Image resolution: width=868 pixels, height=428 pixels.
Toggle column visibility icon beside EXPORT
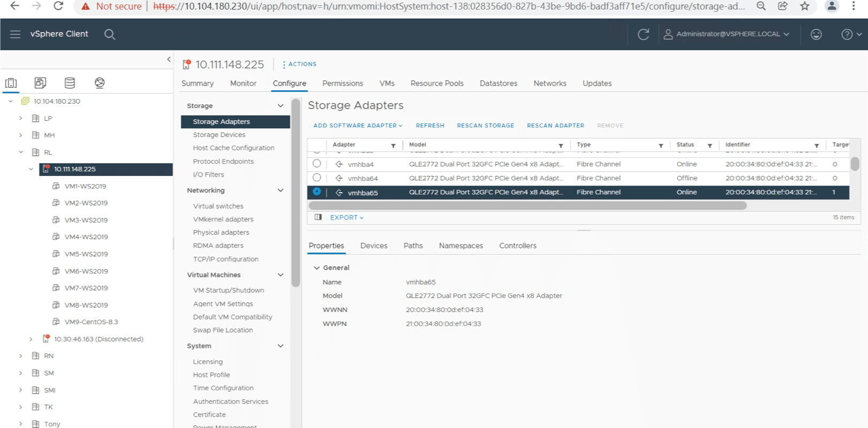(318, 217)
